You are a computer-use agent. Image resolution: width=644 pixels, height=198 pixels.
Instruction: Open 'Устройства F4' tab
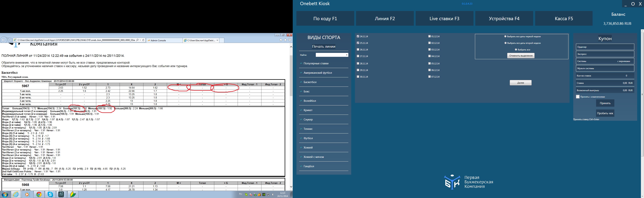pyautogui.click(x=504, y=18)
